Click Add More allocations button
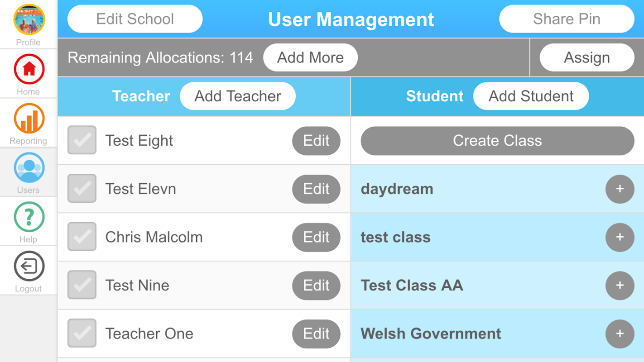 pos(310,57)
